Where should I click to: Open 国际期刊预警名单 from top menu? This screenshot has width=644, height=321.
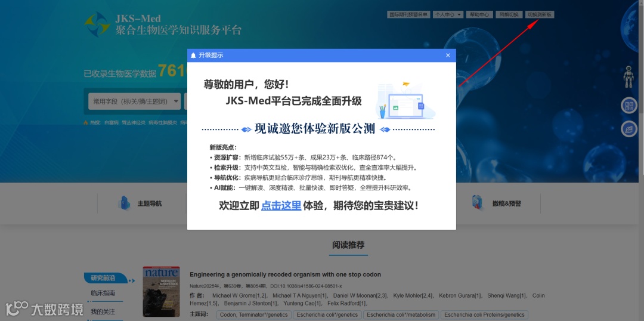pos(408,14)
